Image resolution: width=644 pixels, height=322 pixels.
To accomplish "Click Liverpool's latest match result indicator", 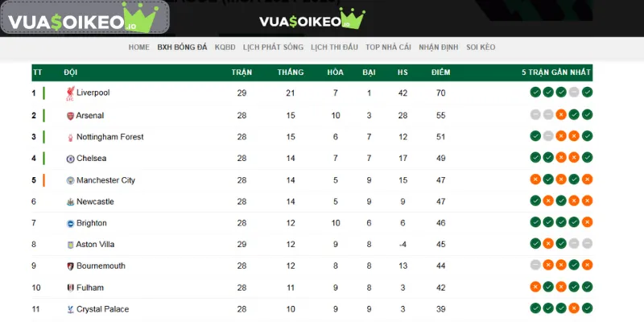I will (x=588, y=93).
